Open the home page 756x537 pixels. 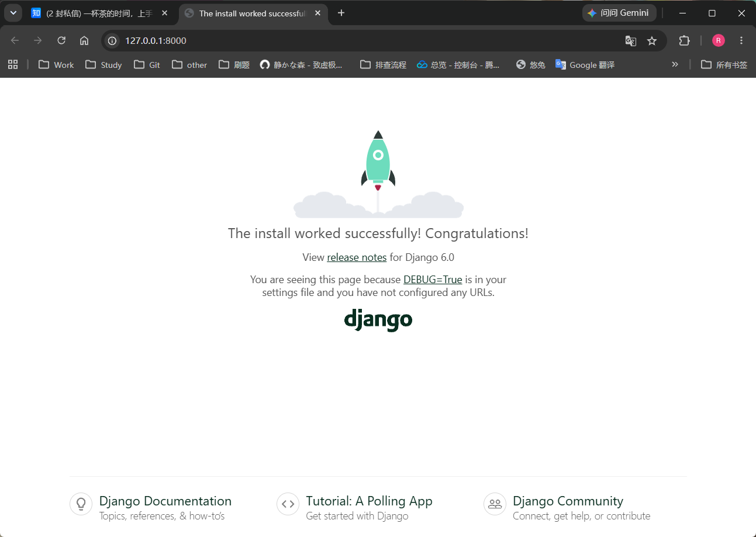[84, 40]
